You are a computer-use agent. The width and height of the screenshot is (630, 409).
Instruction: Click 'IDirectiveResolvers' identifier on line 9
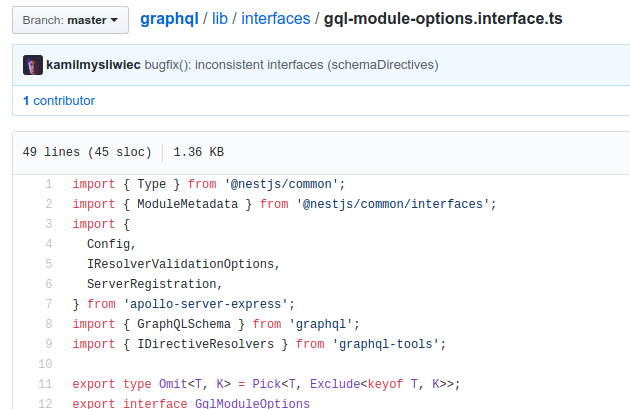(x=205, y=344)
